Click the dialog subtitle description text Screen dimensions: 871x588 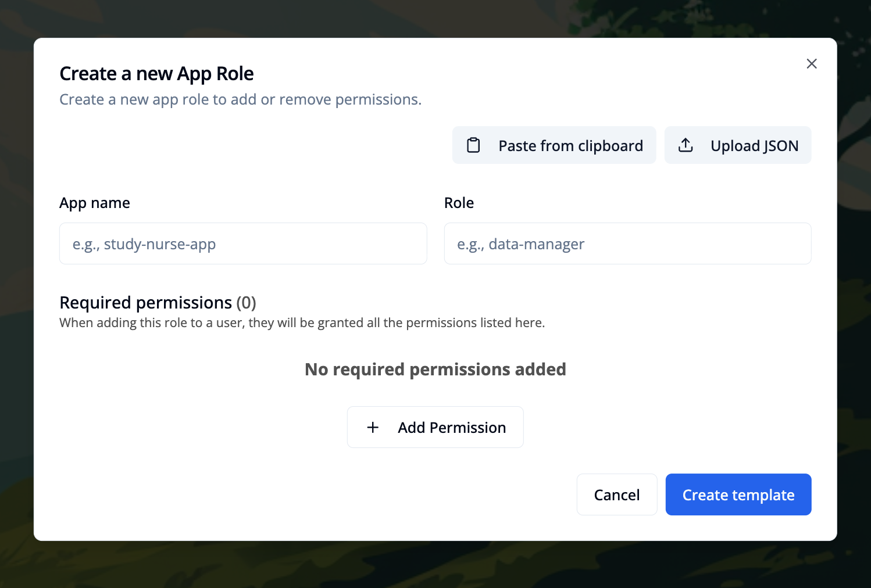[240, 99]
